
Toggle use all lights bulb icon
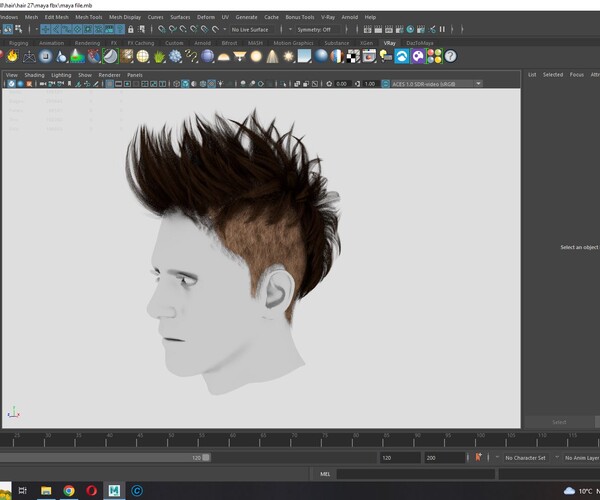coord(221,83)
